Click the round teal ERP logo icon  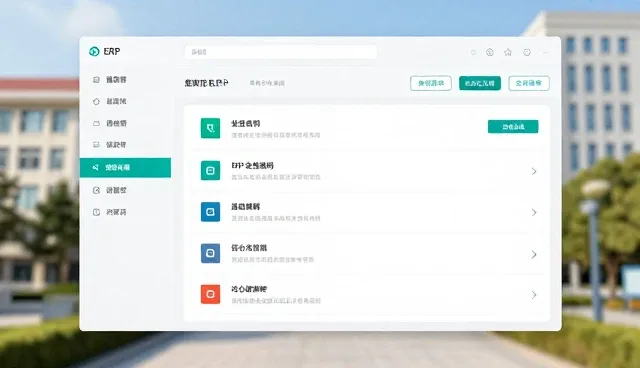(x=94, y=51)
